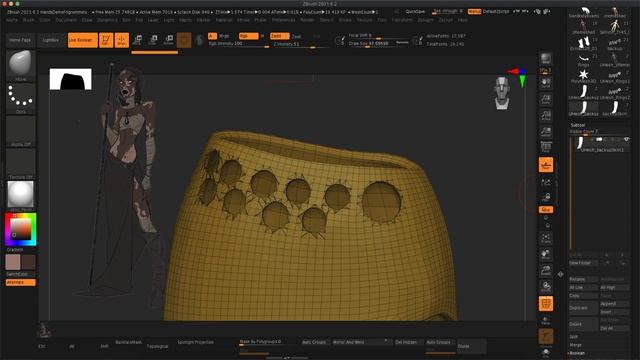This screenshot has height=360, width=640.
Task: Open the Material menu
Action: click(224, 20)
